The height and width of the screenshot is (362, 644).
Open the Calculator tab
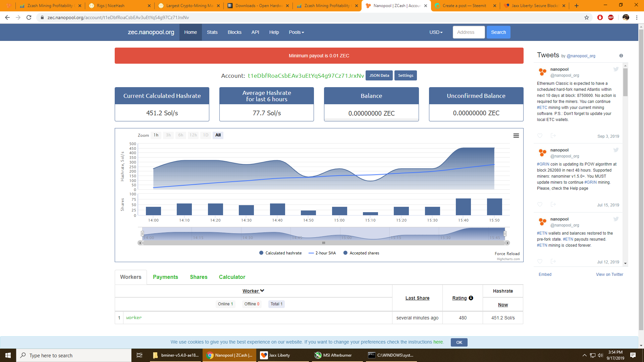(232, 277)
